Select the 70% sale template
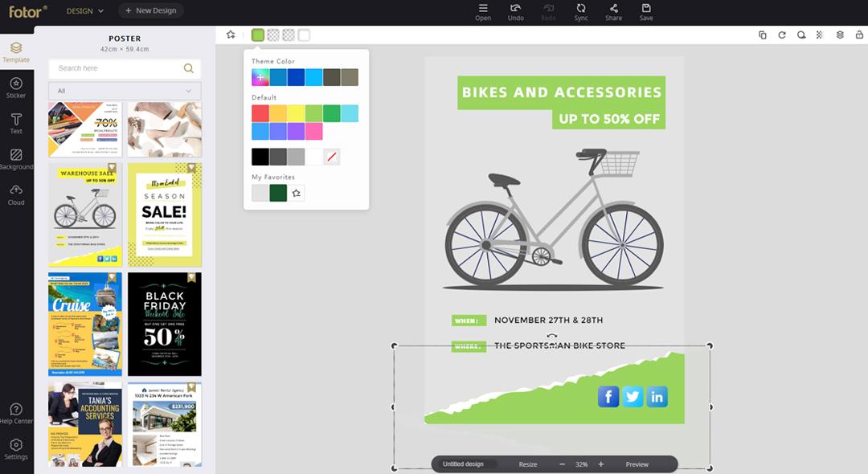This screenshot has width=868, height=474. pyautogui.click(x=84, y=129)
